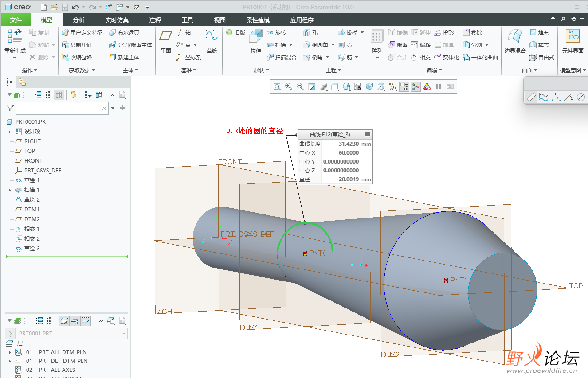Open the 操作 group dropdown
This screenshot has height=378, width=588.
tap(30, 70)
